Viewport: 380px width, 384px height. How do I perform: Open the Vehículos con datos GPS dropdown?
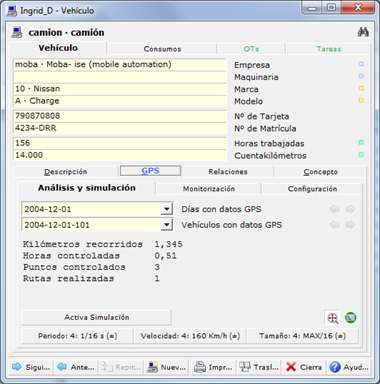click(x=166, y=225)
